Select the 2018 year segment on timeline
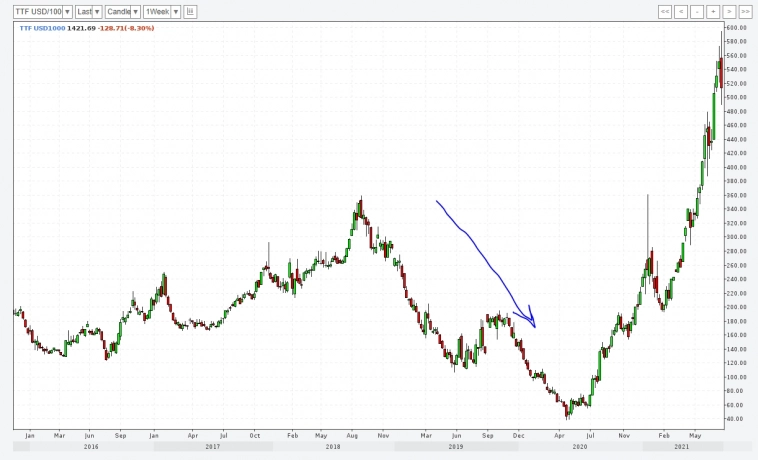The image size is (758, 460). tap(332, 446)
